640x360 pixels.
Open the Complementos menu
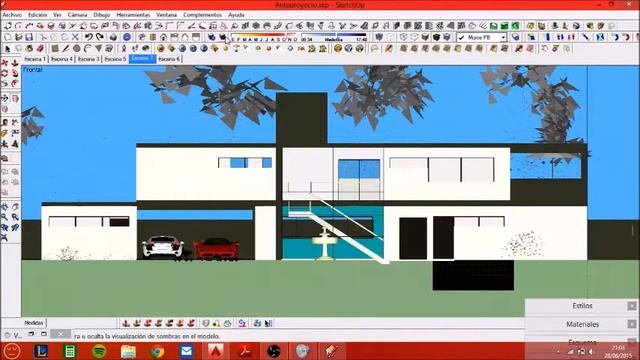tap(202, 15)
